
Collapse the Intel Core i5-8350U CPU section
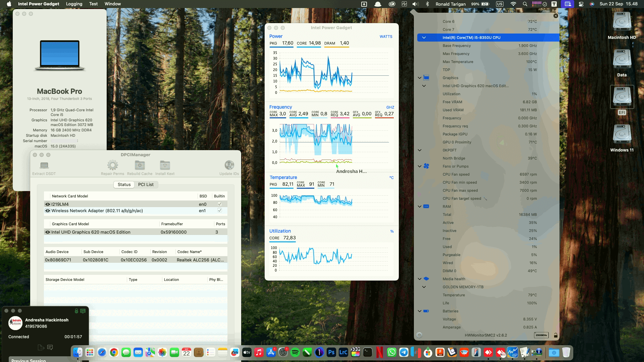pyautogui.click(x=424, y=38)
